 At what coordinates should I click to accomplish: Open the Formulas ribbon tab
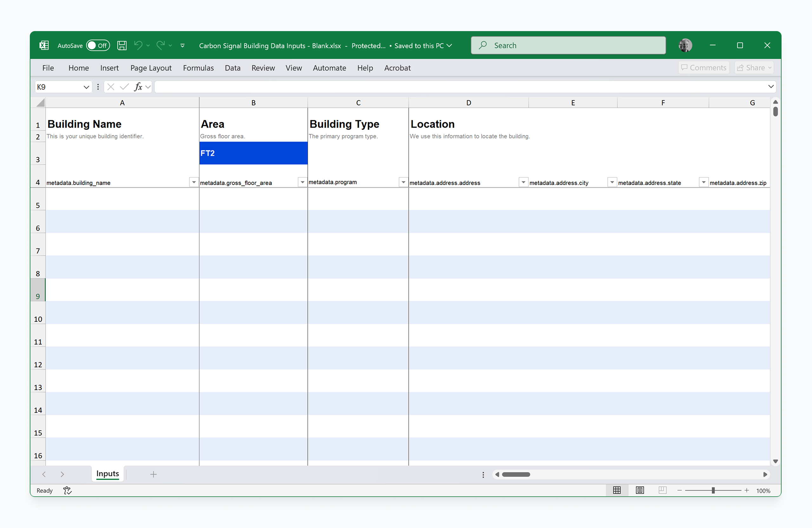(x=198, y=68)
